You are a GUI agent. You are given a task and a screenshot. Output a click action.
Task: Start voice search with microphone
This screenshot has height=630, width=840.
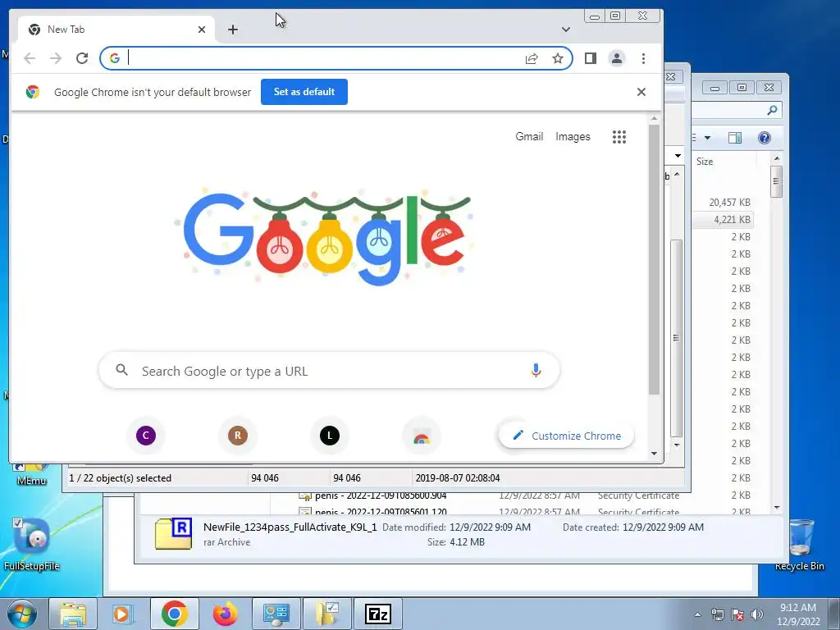[536, 370]
